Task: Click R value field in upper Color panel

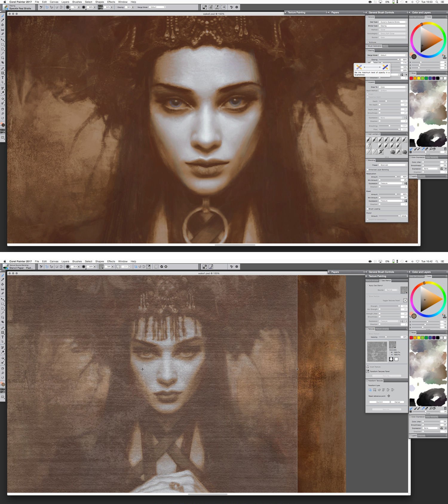Action: click(443, 62)
